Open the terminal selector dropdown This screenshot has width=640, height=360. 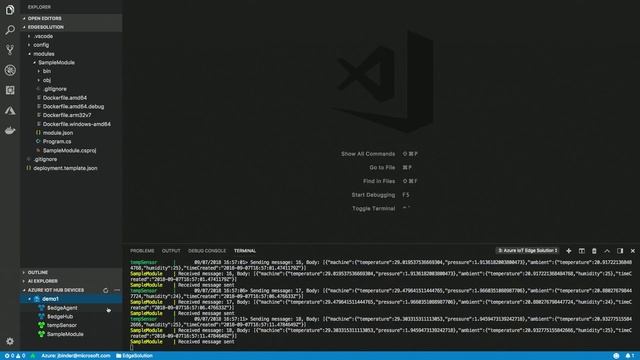527,251
